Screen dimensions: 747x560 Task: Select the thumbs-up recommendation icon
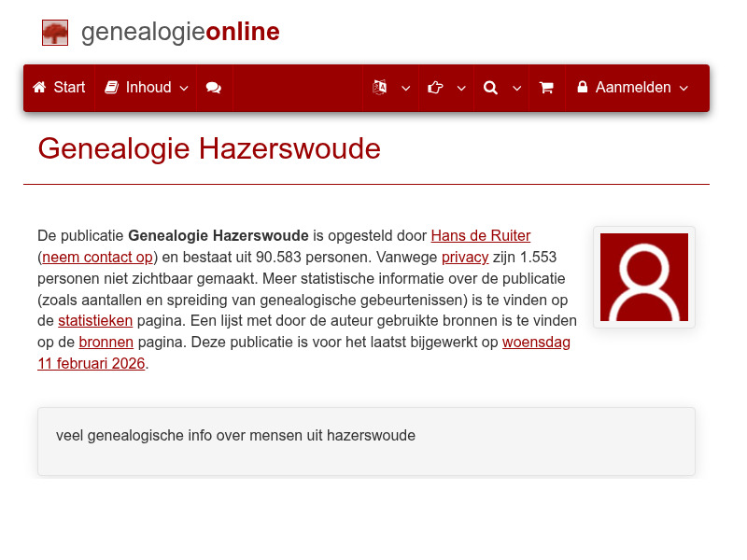click(x=434, y=88)
